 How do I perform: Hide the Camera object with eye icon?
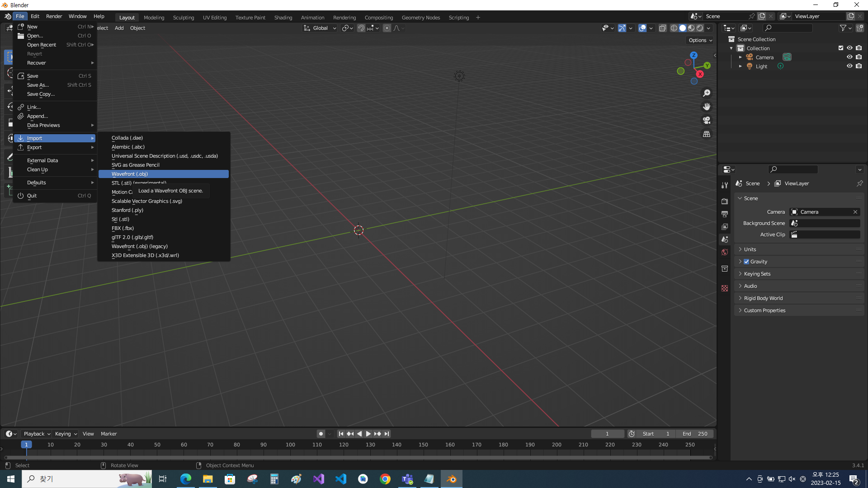tap(849, 57)
